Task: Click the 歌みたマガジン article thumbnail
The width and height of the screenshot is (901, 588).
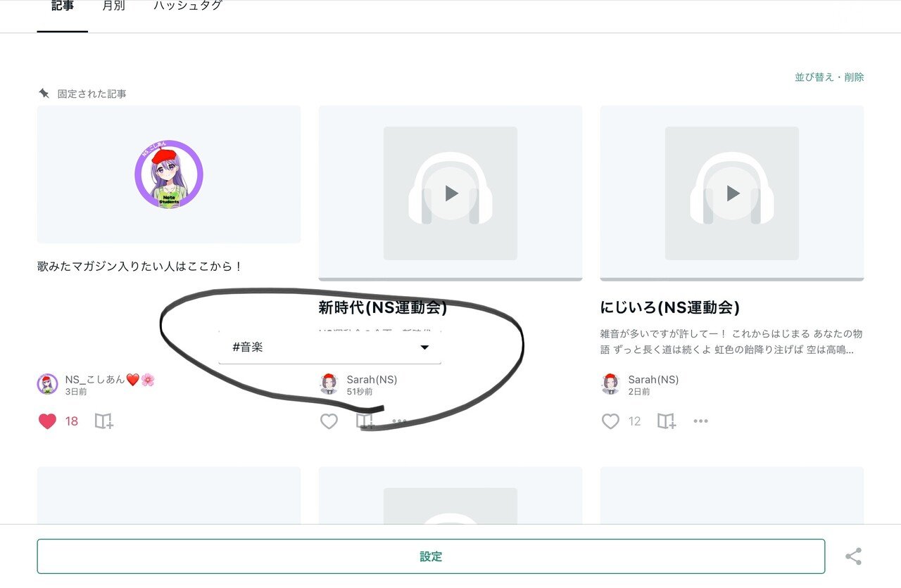Action: pyautogui.click(x=169, y=174)
